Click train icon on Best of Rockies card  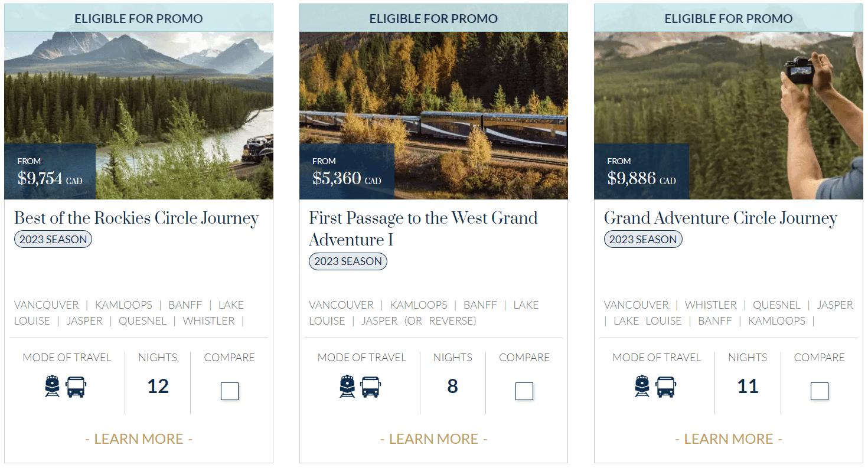pyautogui.click(x=53, y=387)
